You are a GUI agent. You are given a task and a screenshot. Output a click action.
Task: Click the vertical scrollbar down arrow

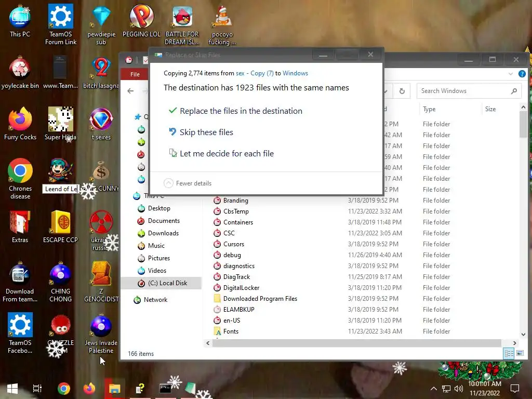point(524,335)
